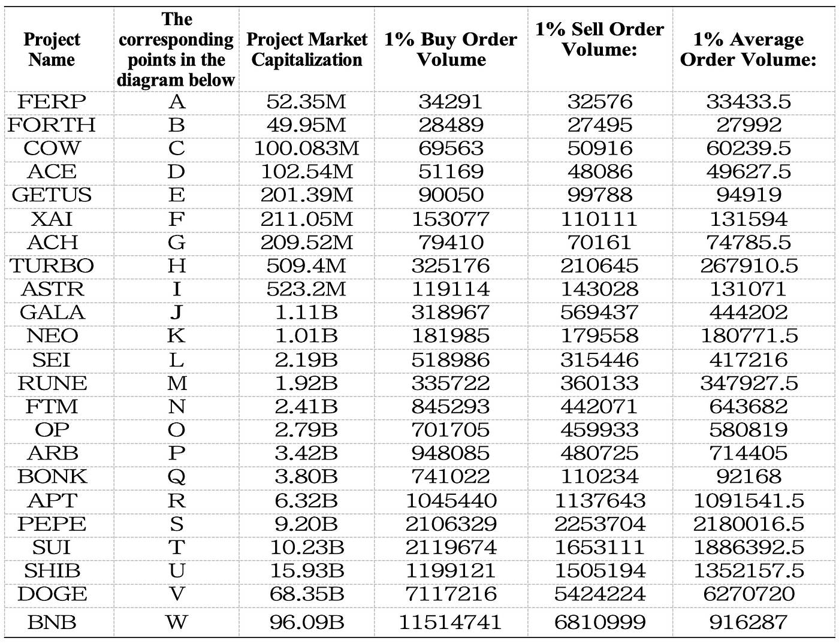Select the 15.93B market cap cell
This screenshot has width=839, height=644.
click(306, 571)
